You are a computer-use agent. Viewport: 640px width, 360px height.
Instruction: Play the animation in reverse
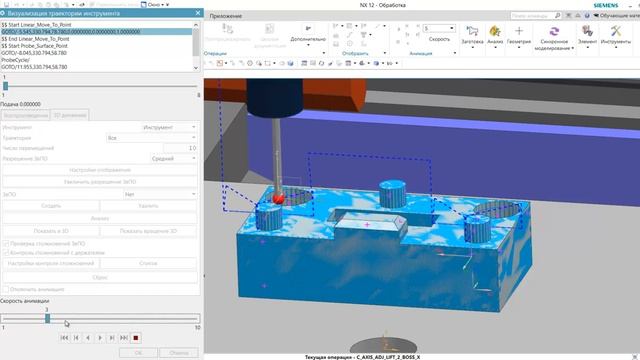88,338
